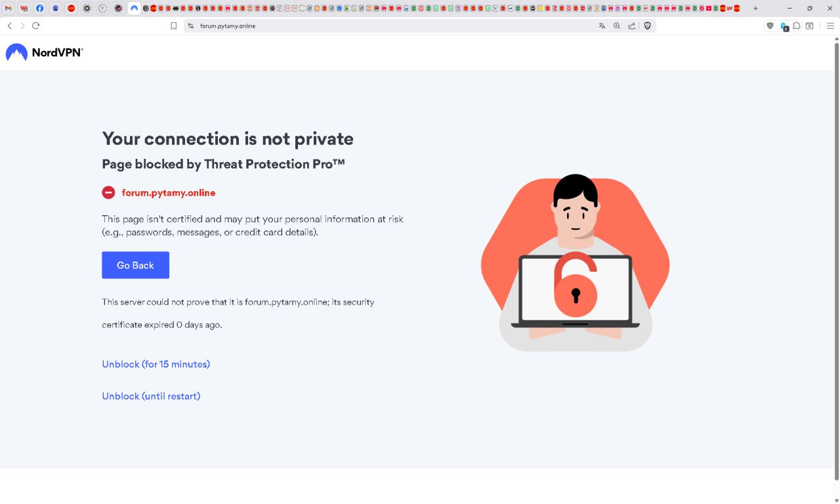This screenshot has height=504, width=840.
Task: Bookmark this page with the bookmark icon
Action: 173,26
